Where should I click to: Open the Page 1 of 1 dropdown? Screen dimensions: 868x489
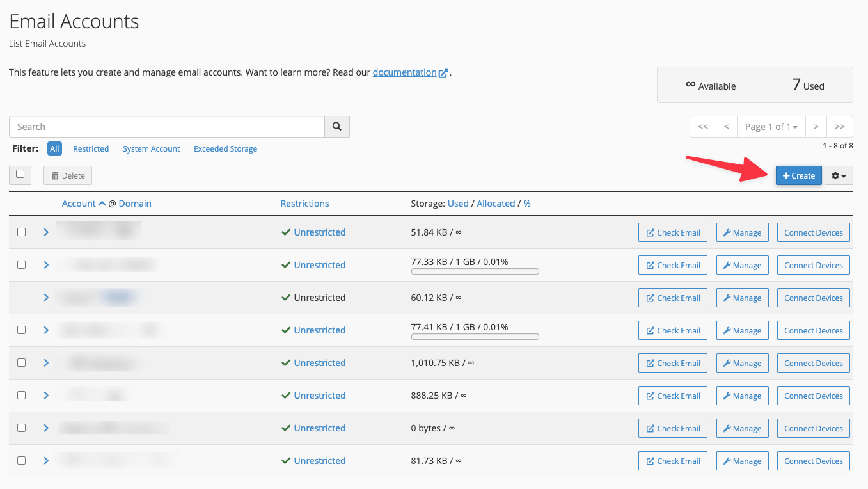click(771, 127)
